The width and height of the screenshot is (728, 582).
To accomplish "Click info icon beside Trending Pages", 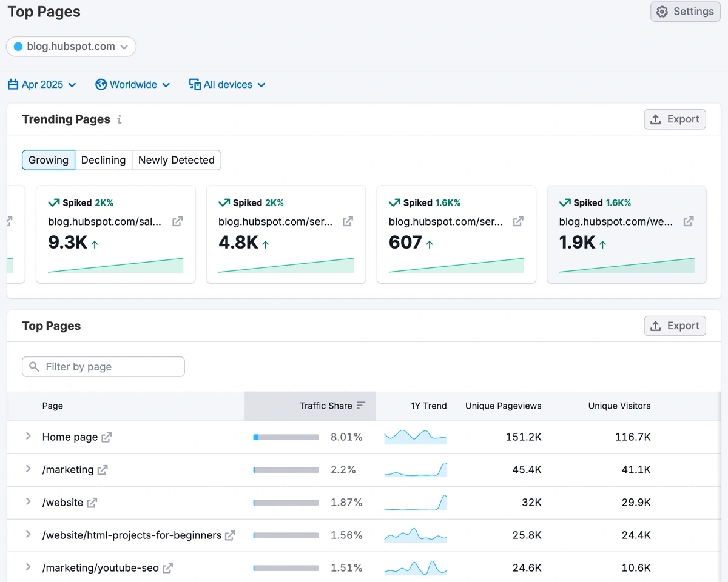I will coord(120,119).
